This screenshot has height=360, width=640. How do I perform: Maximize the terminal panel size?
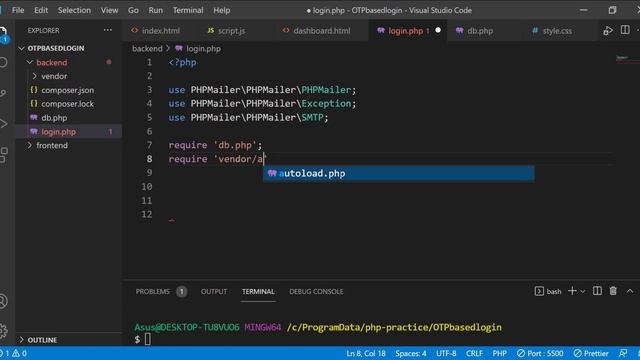pyautogui.click(x=630, y=291)
